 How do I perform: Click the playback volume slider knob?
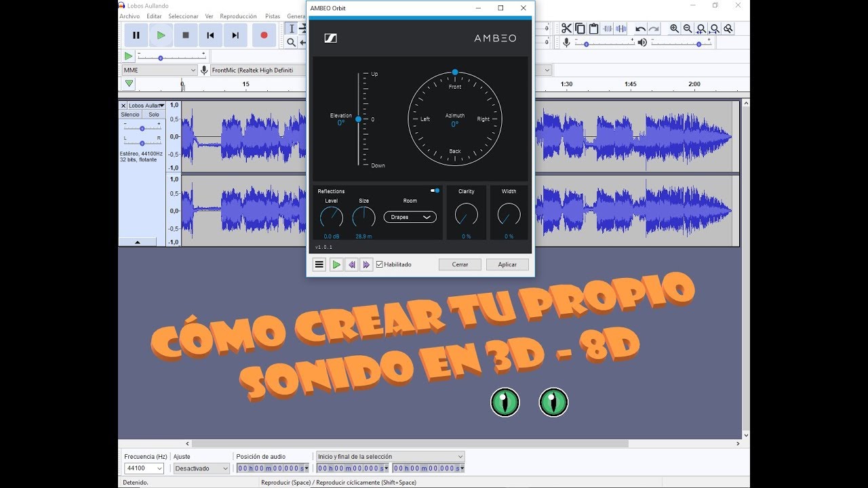pos(698,44)
